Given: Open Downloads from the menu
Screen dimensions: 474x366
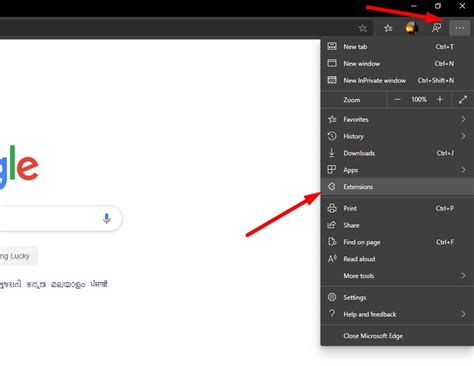Looking at the screenshot, I should 397,153.
